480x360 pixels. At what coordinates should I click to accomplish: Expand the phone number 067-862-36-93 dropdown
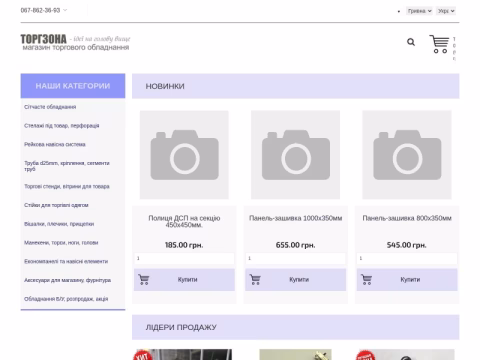(44, 10)
